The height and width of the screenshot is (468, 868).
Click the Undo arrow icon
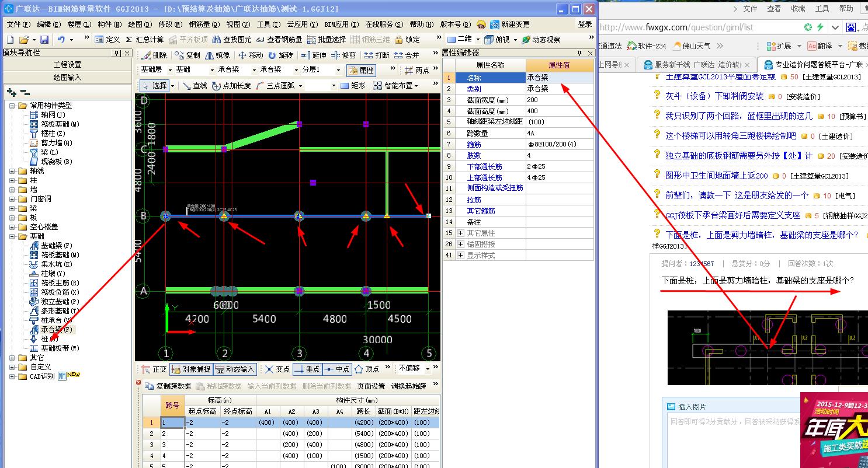tap(61, 39)
